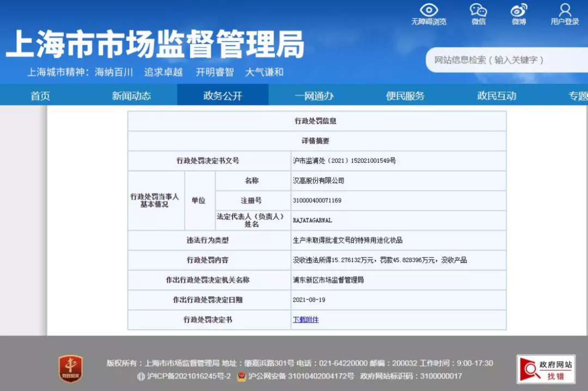Viewport: 588px width, 391px height.
Task: Click the 上海市市场监督管理局 site title
Action: [155, 45]
